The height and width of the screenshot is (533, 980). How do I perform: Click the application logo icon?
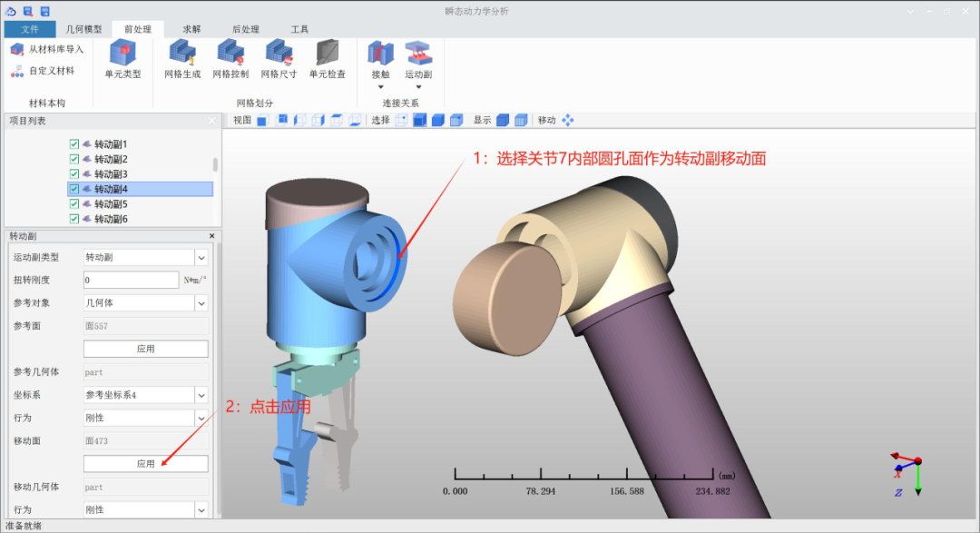11,11
